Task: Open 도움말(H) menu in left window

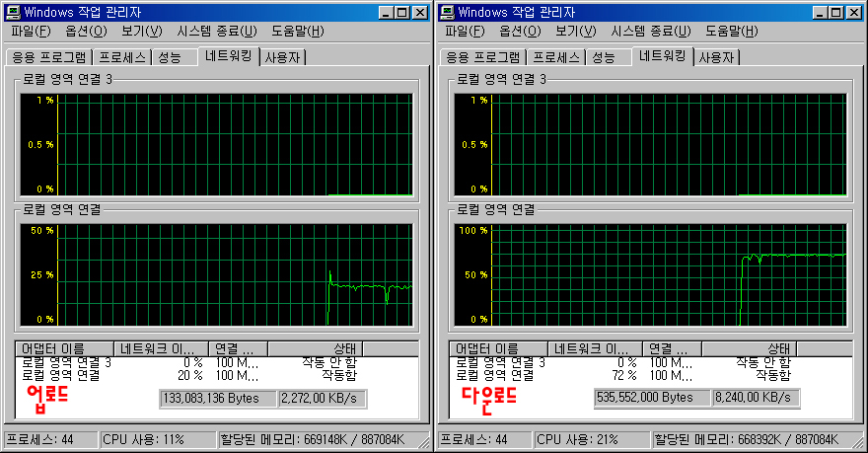Action: 297,31
